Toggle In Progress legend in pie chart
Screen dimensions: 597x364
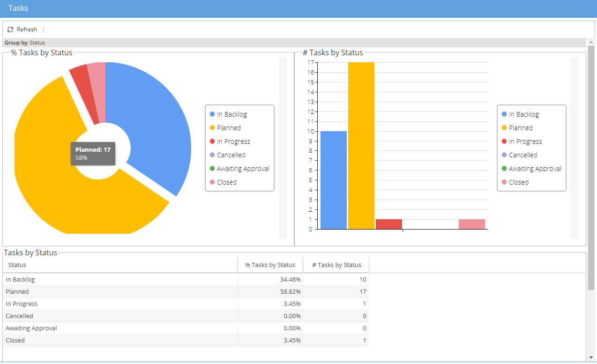click(230, 141)
